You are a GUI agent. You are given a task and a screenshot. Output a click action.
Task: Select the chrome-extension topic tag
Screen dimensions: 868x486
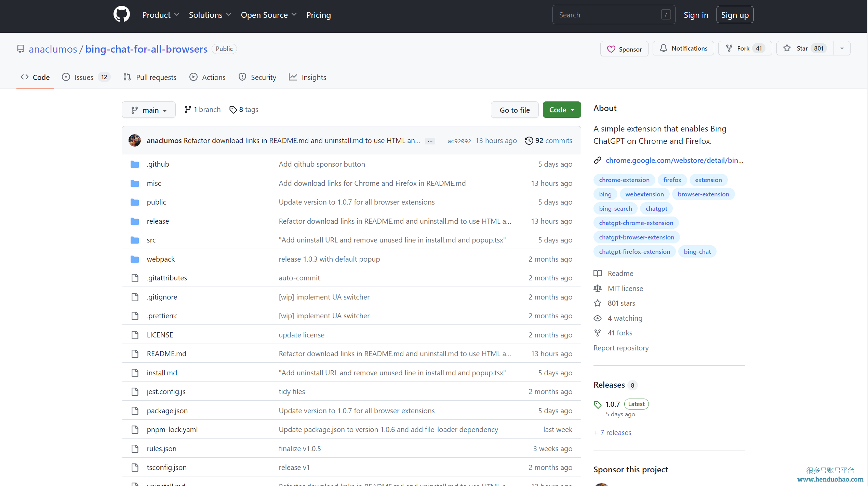pyautogui.click(x=624, y=180)
